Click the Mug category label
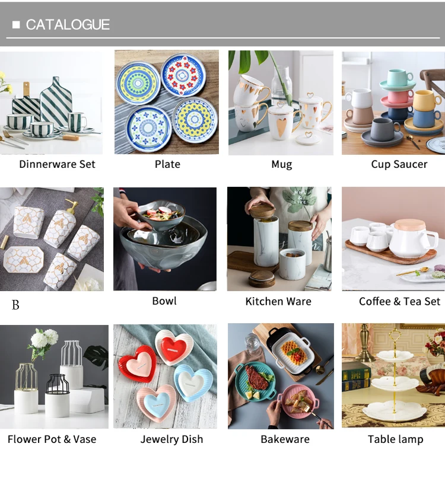The height and width of the screenshot is (504, 445). 282,164
